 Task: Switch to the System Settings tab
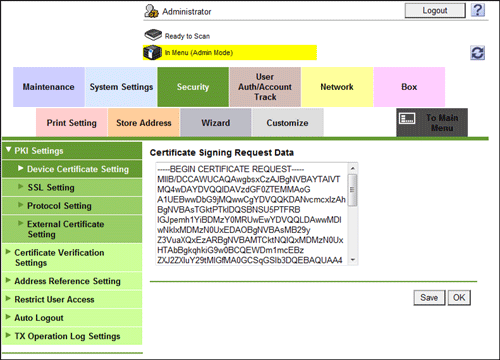[x=121, y=87]
